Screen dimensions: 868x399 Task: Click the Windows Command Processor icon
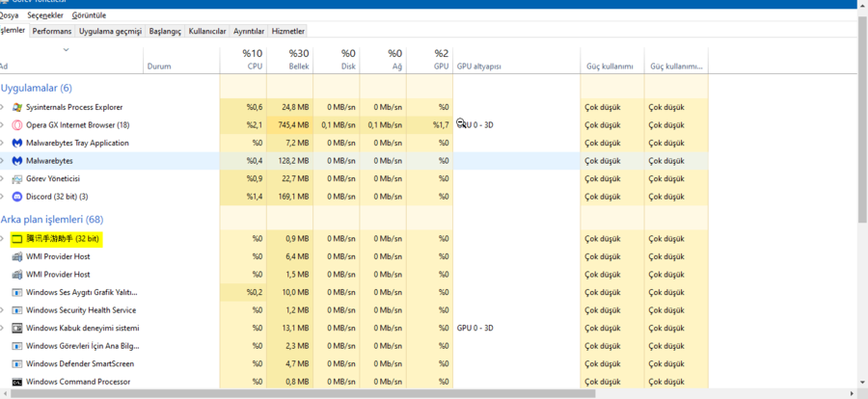pyautogui.click(x=17, y=382)
